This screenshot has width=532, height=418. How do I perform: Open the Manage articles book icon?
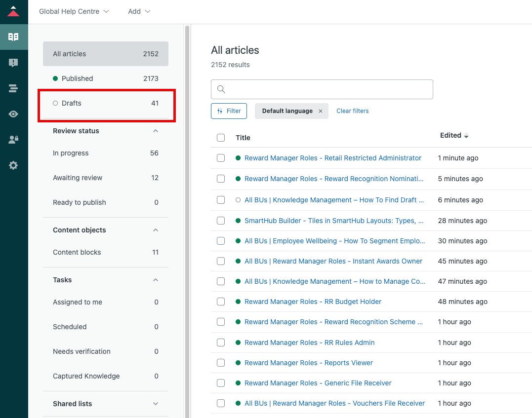[13, 37]
